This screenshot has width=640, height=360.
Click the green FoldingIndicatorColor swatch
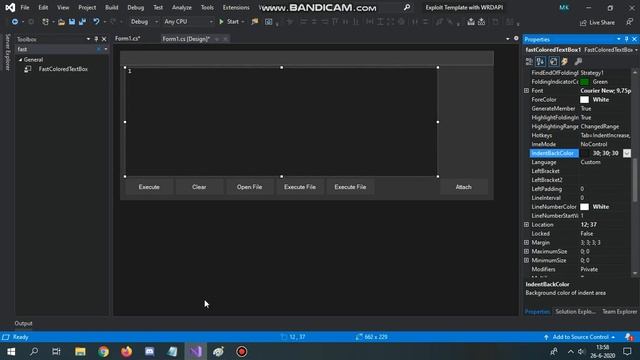pyautogui.click(x=584, y=82)
